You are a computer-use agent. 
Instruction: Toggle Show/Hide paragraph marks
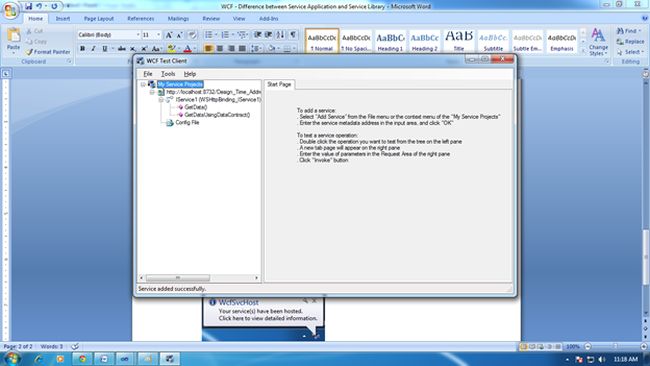pos(293,35)
